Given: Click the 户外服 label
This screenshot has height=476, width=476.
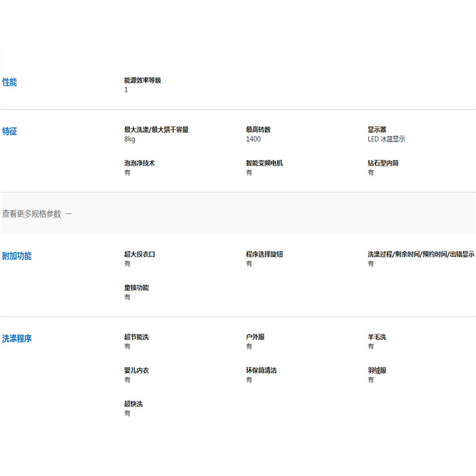Looking at the screenshot, I should coord(255,337).
